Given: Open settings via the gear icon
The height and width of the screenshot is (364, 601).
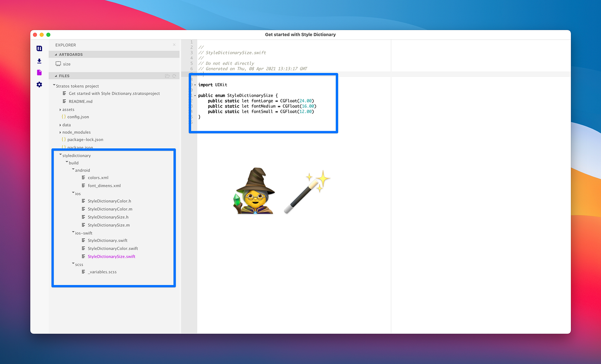Looking at the screenshot, I should (39, 84).
